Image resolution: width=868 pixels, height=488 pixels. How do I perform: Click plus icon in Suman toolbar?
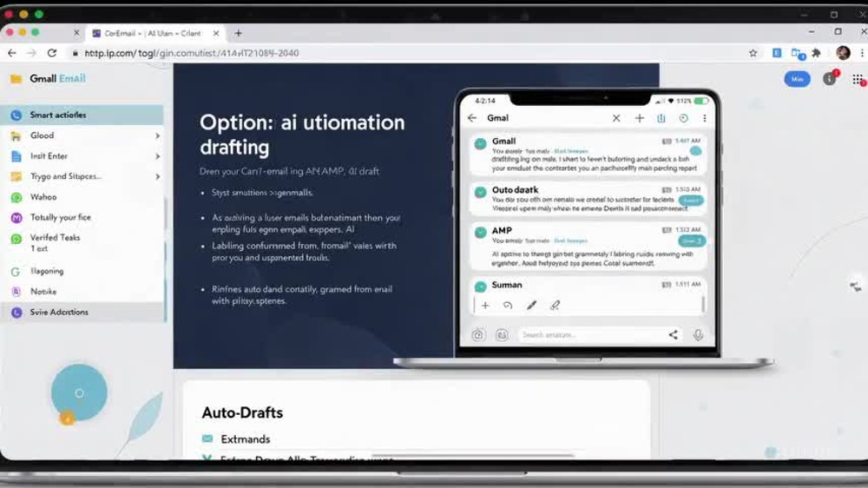point(485,305)
